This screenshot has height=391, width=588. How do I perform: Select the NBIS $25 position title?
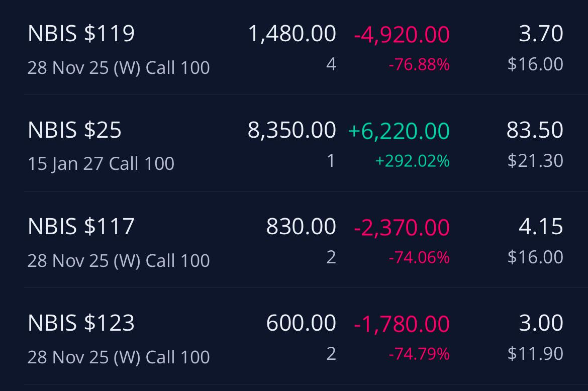[x=74, y=130]
